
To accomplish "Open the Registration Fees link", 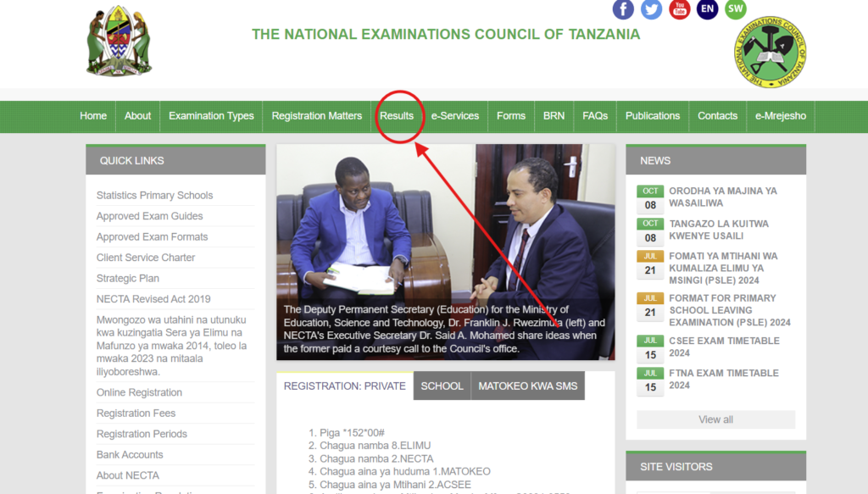I will pos(136,414).
